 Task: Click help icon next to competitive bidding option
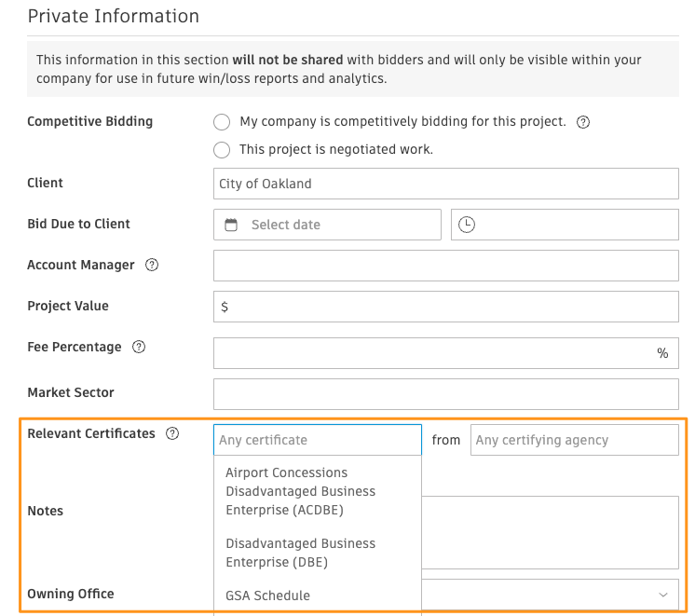coord(583,122)
